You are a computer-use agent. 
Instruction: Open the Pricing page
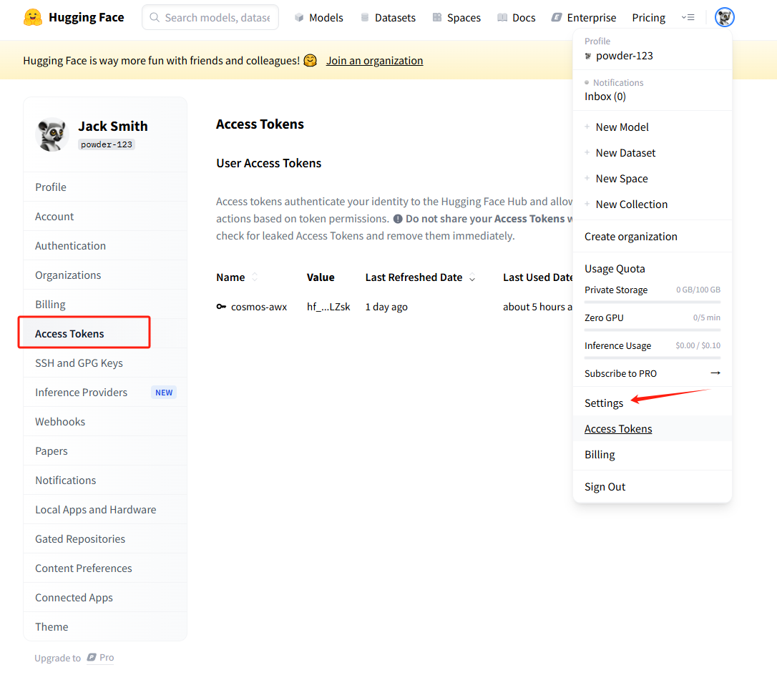[649, 17]
